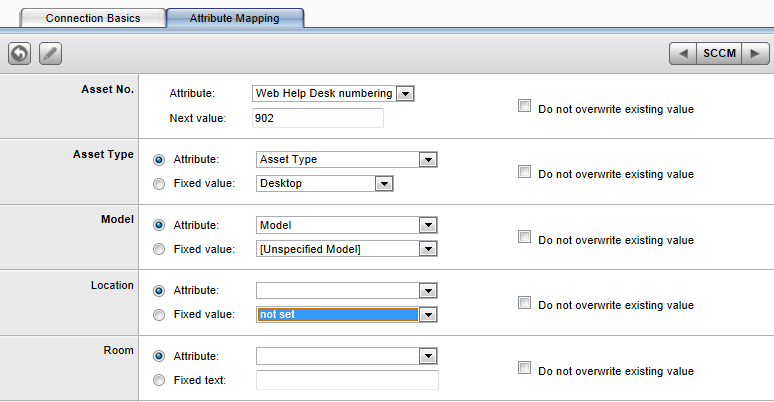Tick 'Do not overwrite' for Location
The image size is (774, 402).
pyautogui.click(x=525, y=303)
